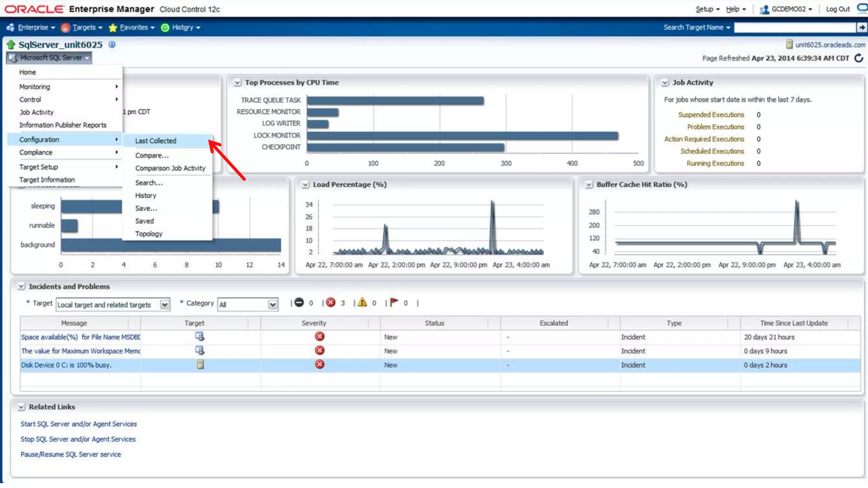This screenshot has height=488, width=868.
Task: Open the Target dropdown for incidents
Action: click(x=164, y=305)
